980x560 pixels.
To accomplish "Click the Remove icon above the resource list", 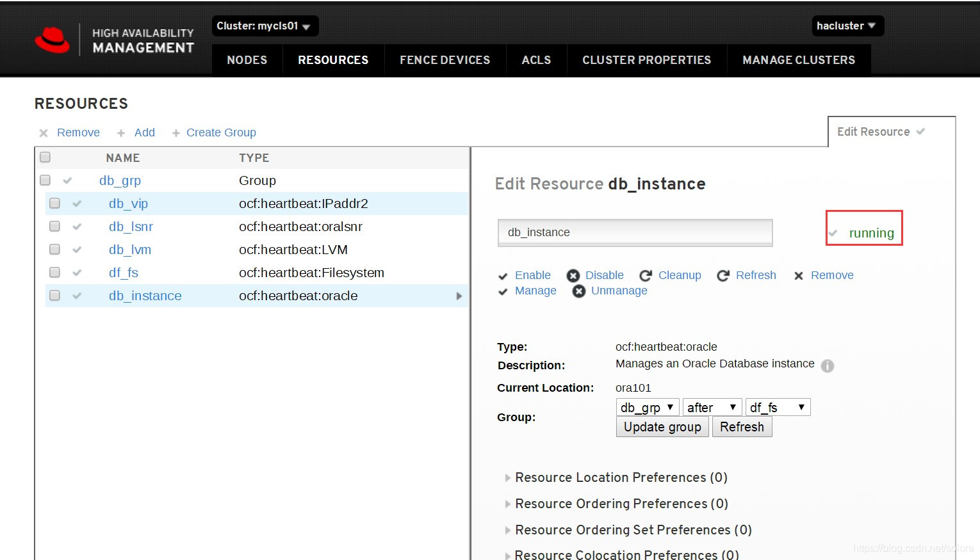I will coord(43,132).
